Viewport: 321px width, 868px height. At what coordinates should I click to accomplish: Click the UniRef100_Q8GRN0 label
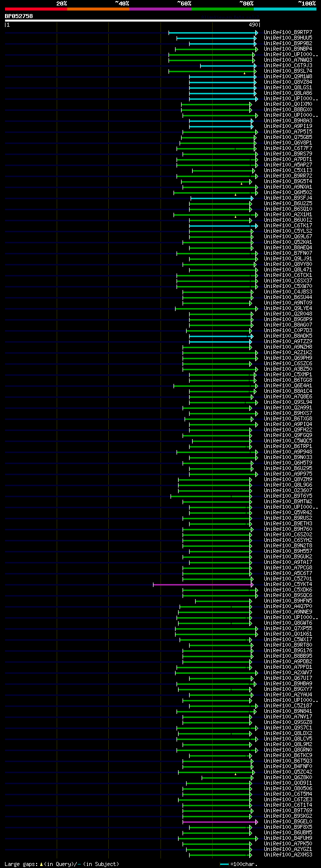pos(288,750)
